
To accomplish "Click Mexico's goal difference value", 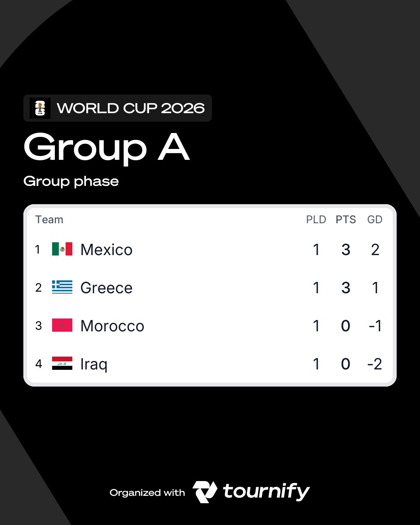I will [375, 250].
